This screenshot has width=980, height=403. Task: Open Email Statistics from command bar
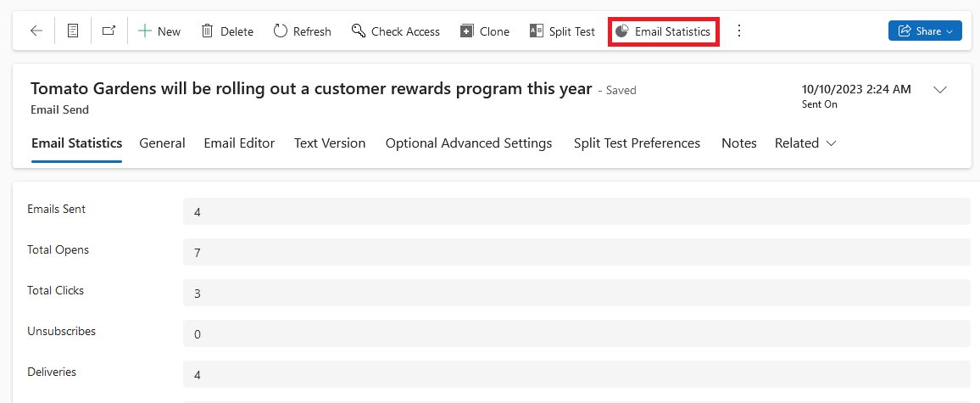pyautogui.click(x=664, y=31)
